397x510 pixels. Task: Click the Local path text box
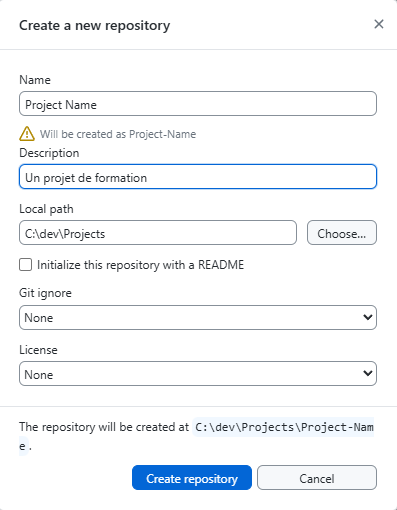158,233
